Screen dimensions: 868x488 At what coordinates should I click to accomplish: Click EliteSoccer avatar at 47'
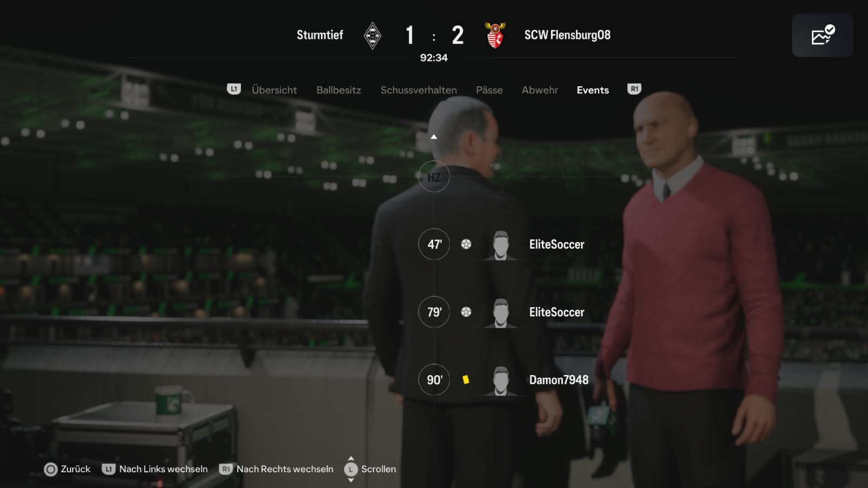pyautogui.click(x=500, y=245)
